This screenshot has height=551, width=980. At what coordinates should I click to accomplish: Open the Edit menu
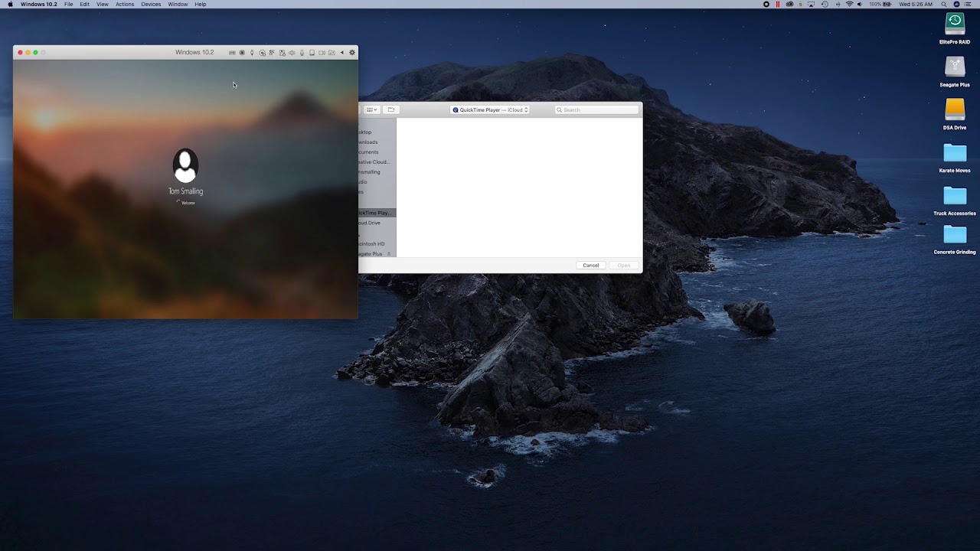[85, 5]
